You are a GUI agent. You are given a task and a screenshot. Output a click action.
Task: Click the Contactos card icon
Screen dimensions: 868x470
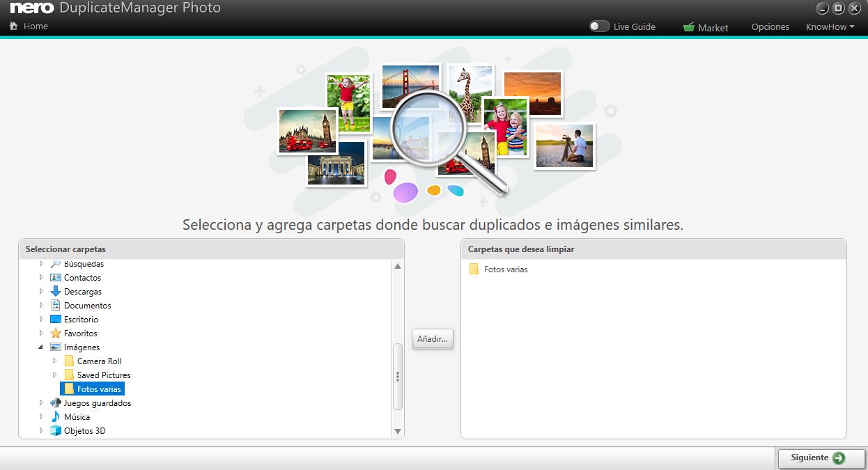[56, 278]
